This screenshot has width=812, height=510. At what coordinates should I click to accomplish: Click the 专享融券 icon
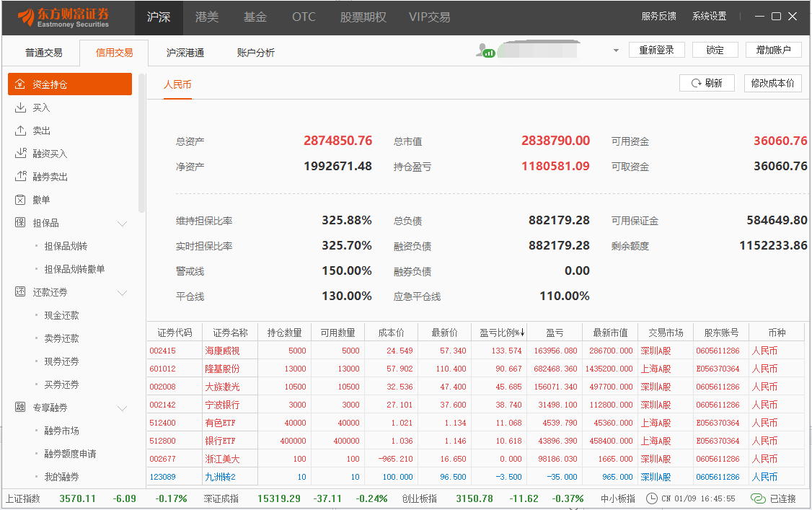(x=20, y=408)
